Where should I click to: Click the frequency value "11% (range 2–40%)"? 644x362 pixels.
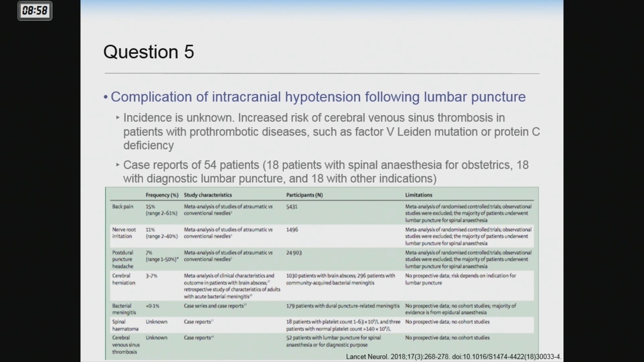(162, 233)
